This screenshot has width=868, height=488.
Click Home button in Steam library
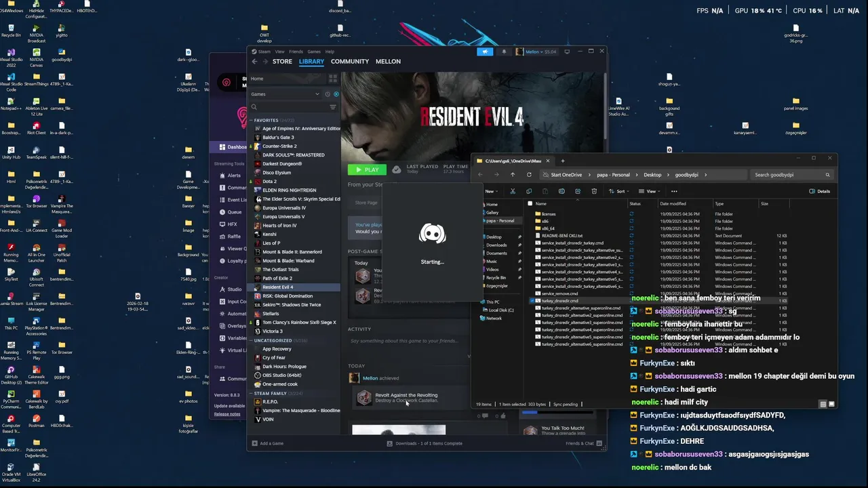tap(288, 79)
